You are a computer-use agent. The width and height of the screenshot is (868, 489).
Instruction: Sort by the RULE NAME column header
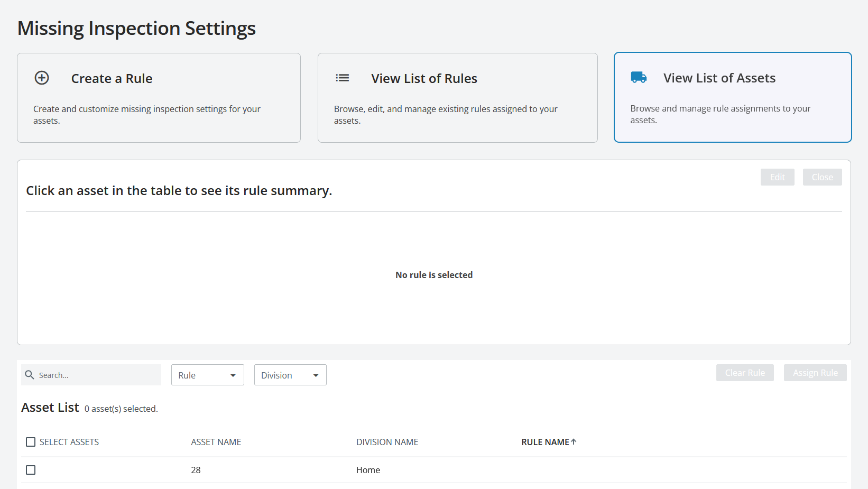tap(545, 442)
